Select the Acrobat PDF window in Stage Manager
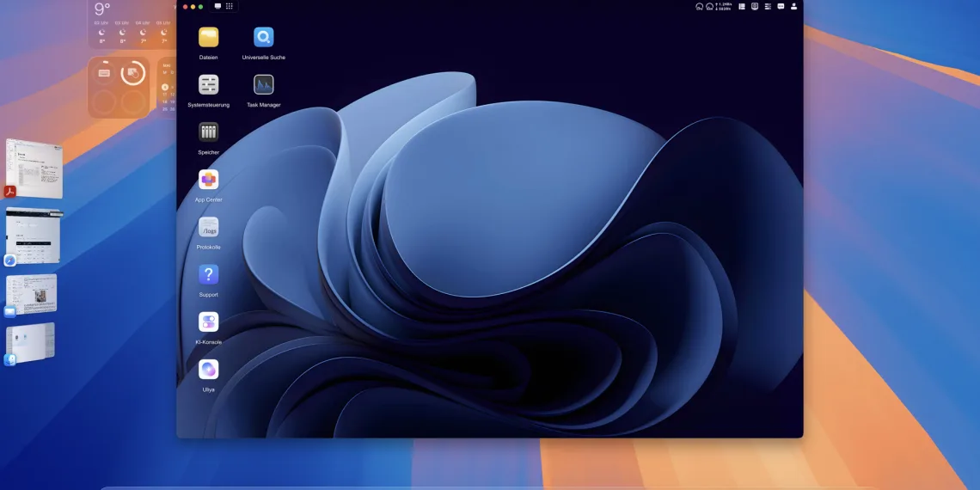Viewport: 980px width, 490px height. (34, 168)
